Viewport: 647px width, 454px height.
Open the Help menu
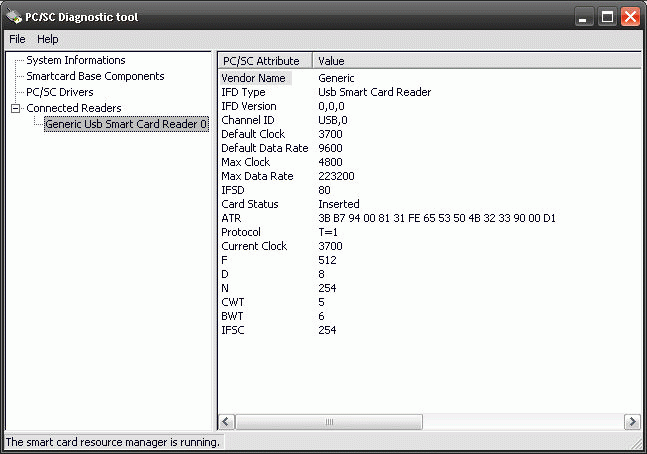tap(47, 39)
